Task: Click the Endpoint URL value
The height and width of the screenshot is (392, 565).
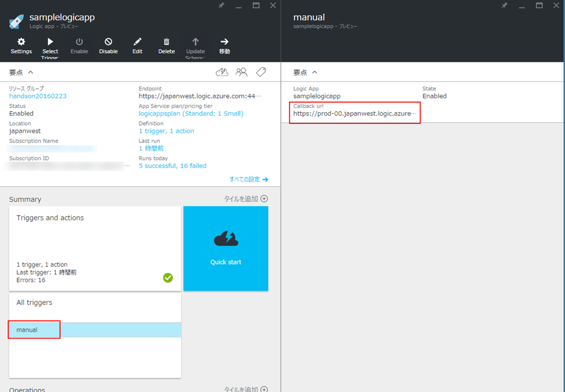Action: (x=200, y=96)
